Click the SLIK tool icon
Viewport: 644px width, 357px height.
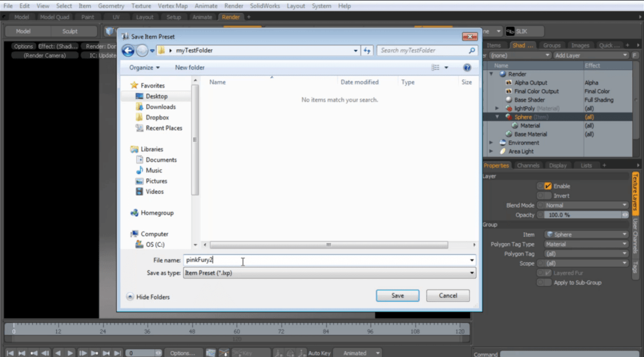click(x=511, y=30)
